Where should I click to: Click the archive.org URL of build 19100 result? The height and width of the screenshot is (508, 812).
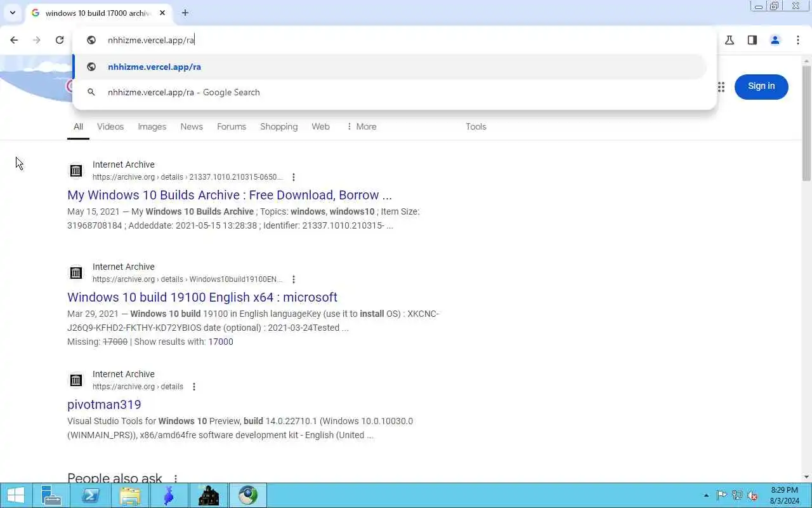pos(188,279)
